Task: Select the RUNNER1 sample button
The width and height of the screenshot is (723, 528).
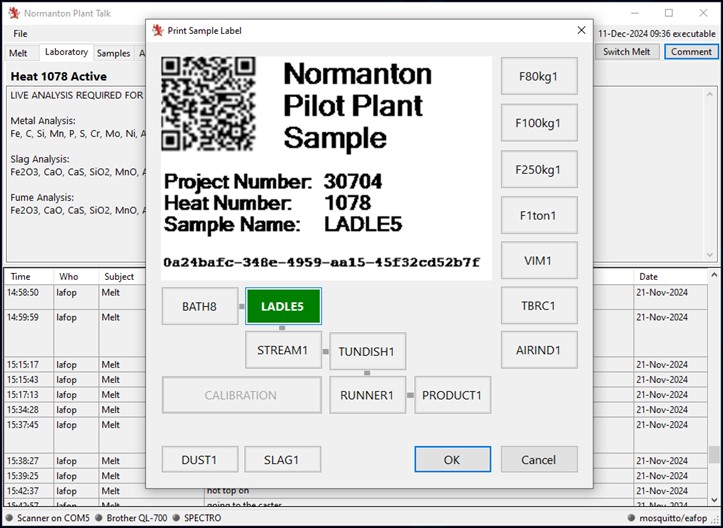Action: 367,395
